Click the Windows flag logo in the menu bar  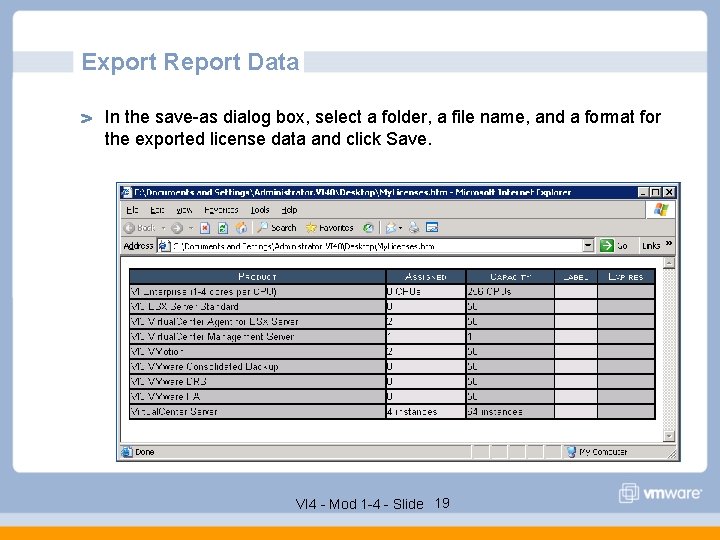[x=661, y=210]
